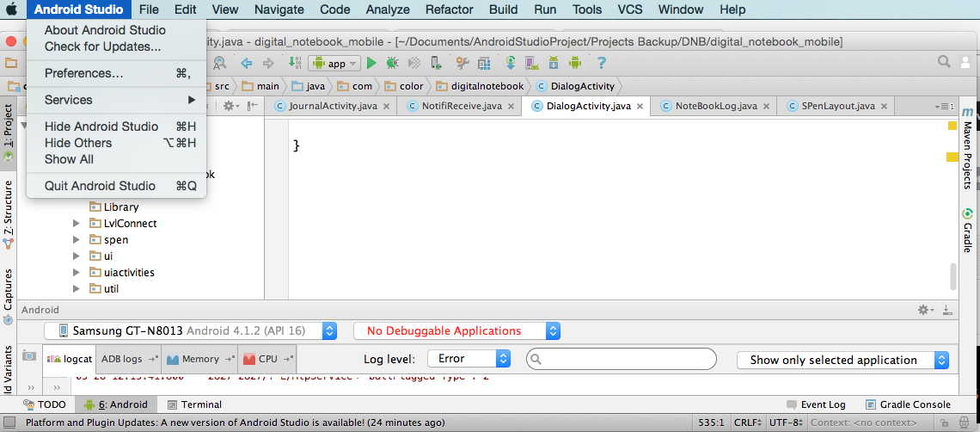
Task: Click the screen capture camera icon
Action: coord(28,355)
